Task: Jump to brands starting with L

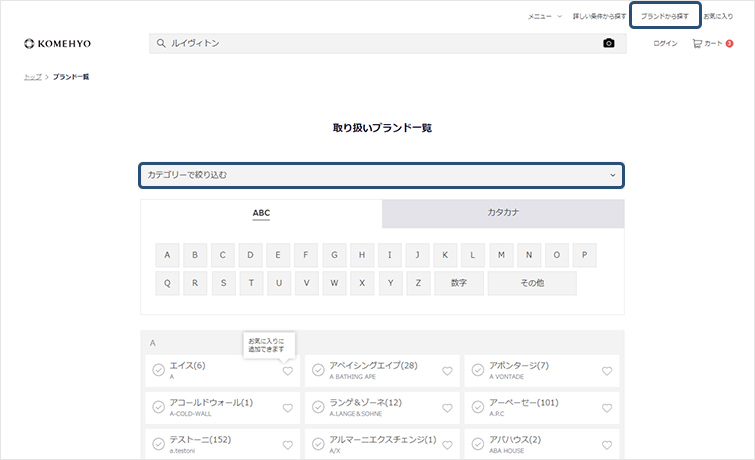Action: 473,255
